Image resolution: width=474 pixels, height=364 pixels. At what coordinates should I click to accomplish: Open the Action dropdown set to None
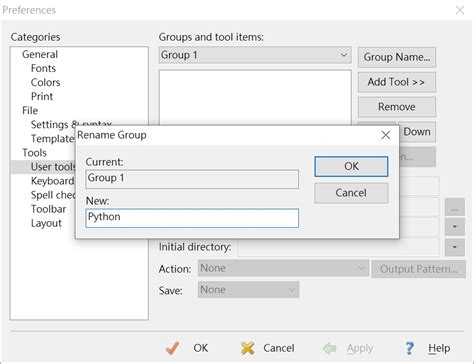[283, 268]
